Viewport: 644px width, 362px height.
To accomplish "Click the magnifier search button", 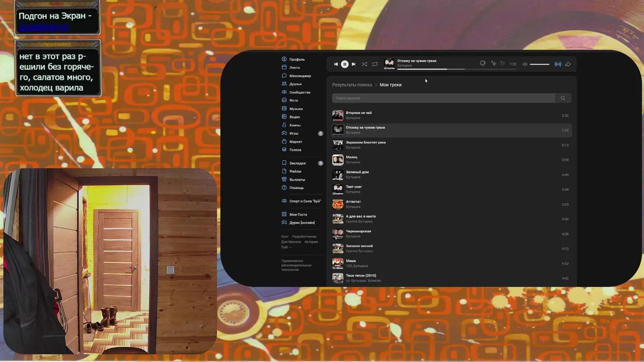I will (x=563, y=98).
